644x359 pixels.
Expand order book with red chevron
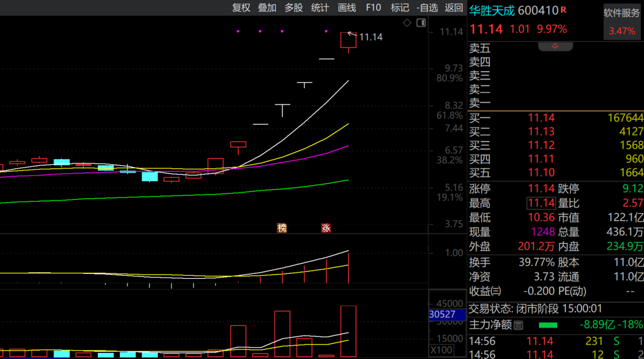(x=555, y=46)
